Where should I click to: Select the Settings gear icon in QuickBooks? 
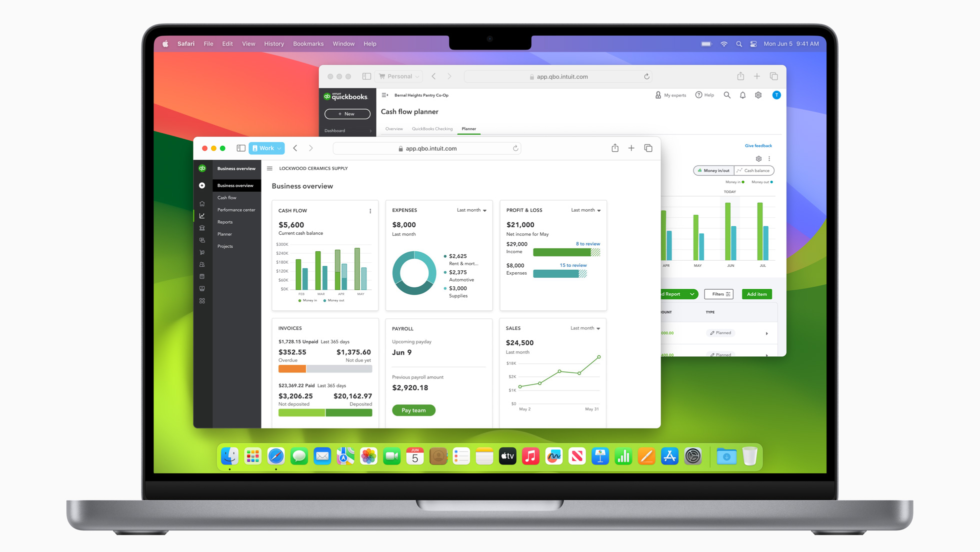click(758, 95)
